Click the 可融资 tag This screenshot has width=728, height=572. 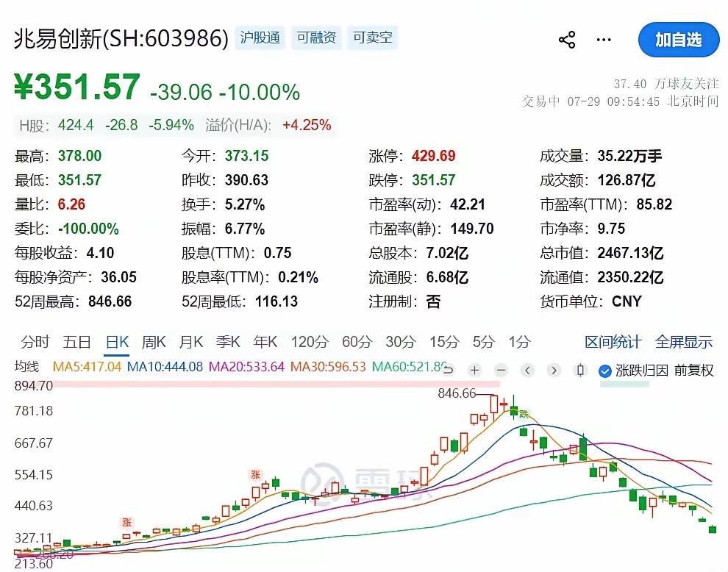317,37
